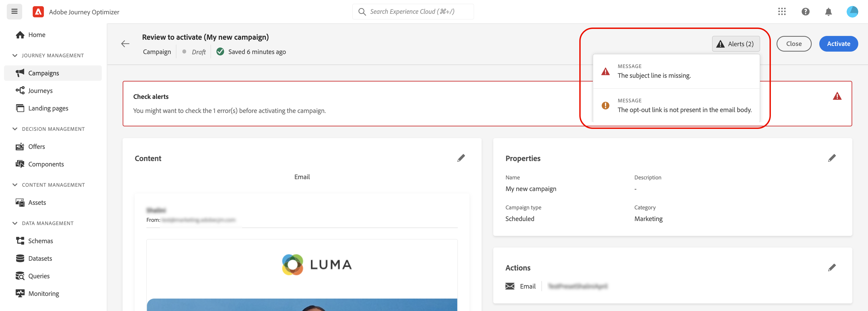Open the app switcher grid icon
Image resolution: width=868 pixels, height=311 pixels.
tap(782, 12)
